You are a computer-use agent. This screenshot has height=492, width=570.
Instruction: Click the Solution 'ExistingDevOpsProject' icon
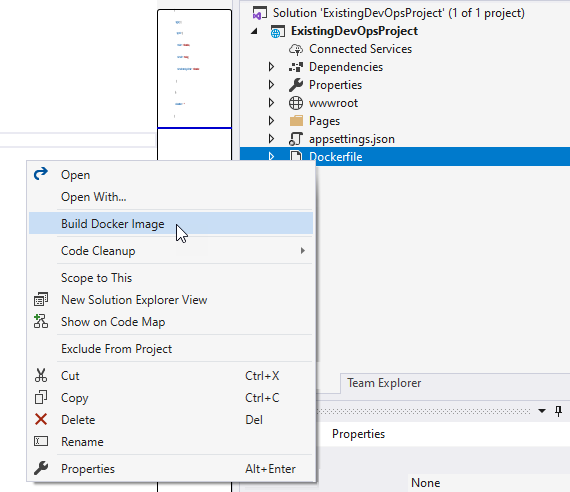click(x=260, y=13)
